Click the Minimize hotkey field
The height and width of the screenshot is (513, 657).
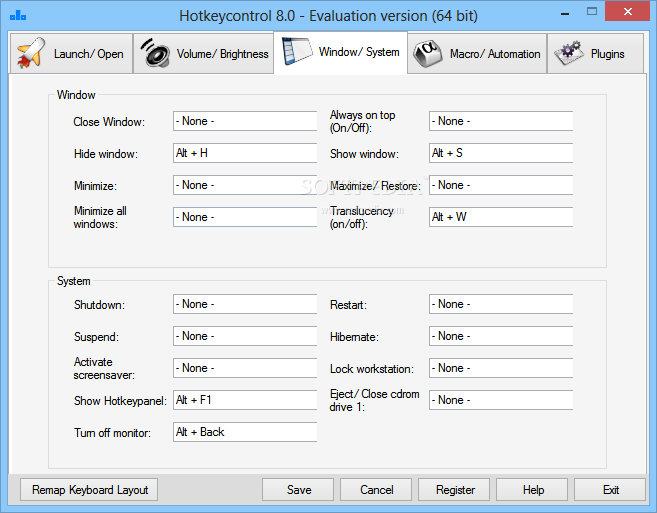click(245, 185)
